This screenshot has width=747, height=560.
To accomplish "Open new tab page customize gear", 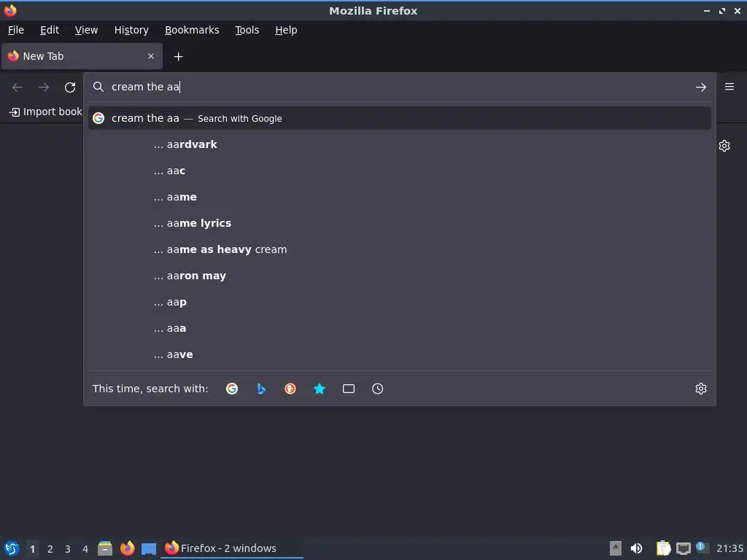I will [x=724, y=146].
